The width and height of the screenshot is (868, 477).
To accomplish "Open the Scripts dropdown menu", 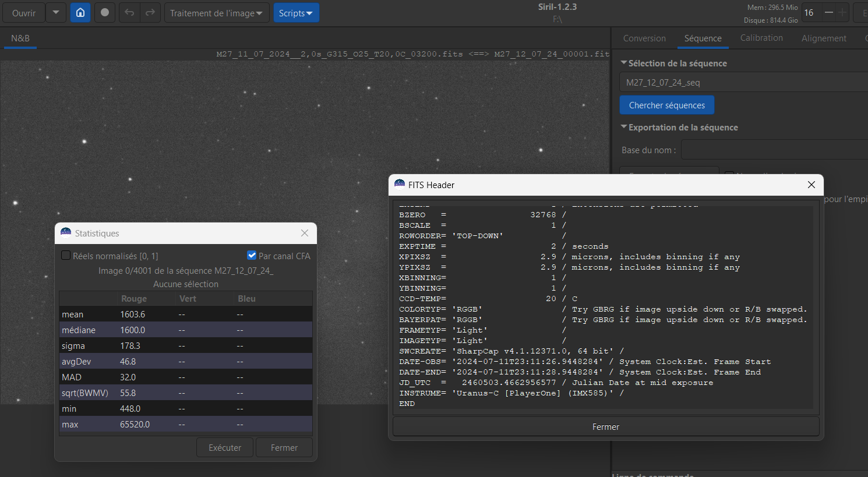I will coord(296,13).
